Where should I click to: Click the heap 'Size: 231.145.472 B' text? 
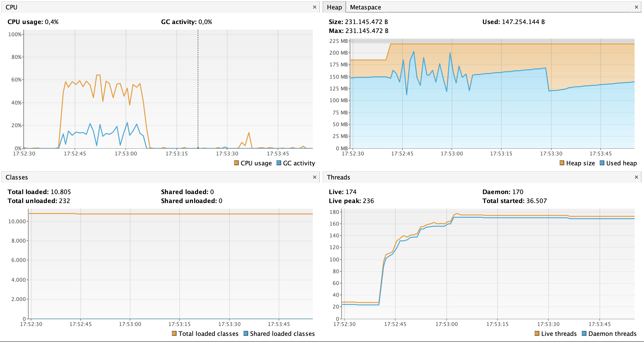point(358,22)
